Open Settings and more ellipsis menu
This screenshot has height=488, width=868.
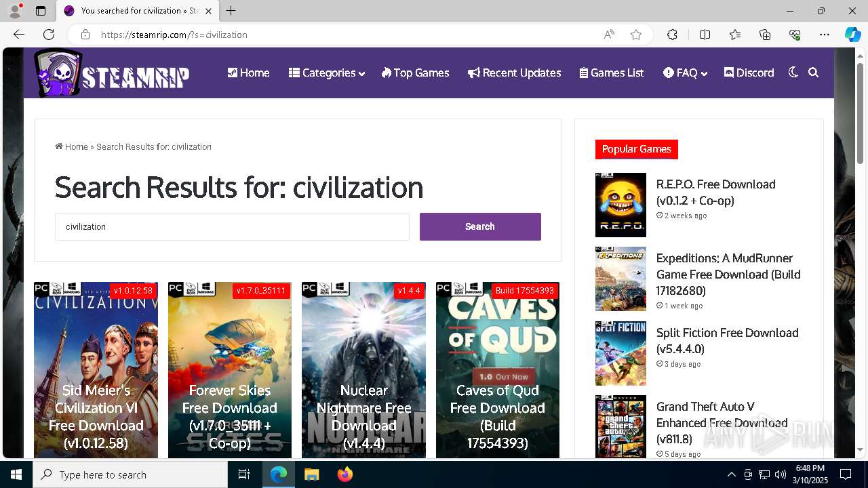click(825, 35)
